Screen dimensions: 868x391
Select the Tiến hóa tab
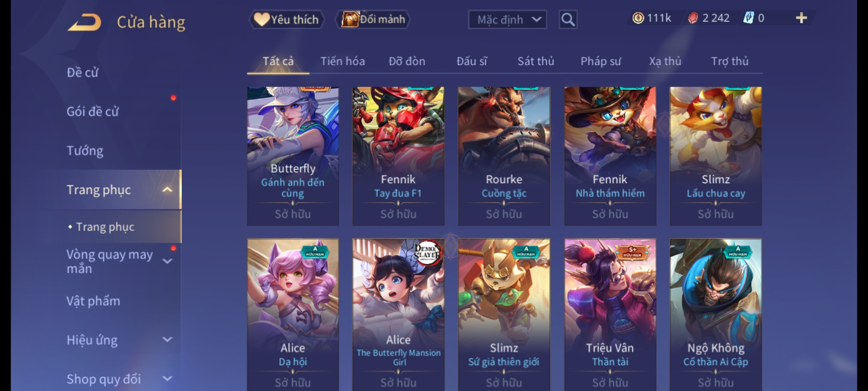pyautogui.click(x=342, y=61)
